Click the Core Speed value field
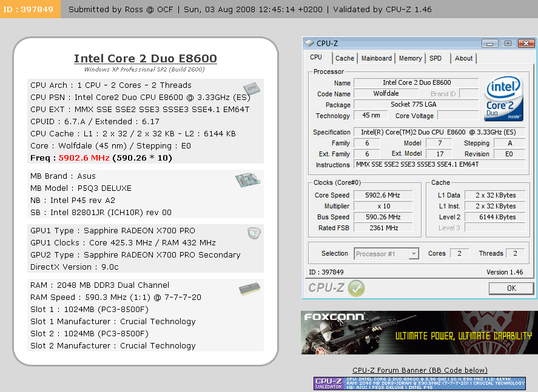The height and width of the screenshot is (392, 538). (x=383, y=195)
